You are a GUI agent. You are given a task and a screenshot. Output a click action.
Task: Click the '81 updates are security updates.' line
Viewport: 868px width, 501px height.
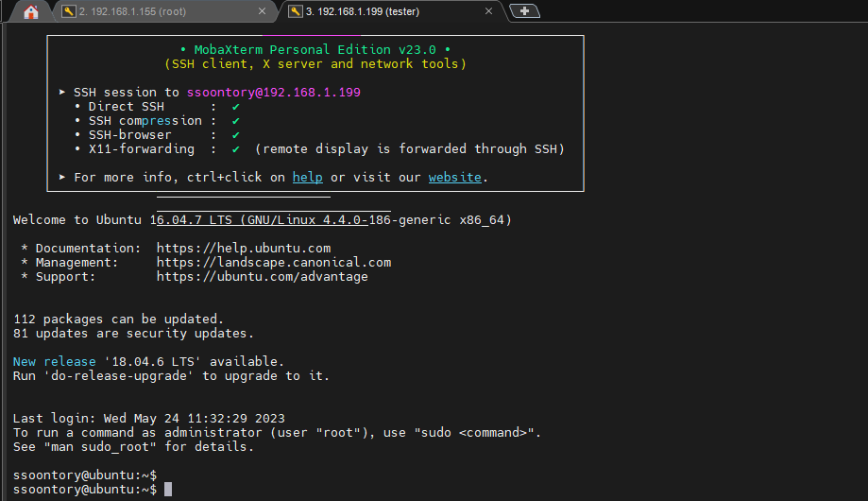(133, 333)
